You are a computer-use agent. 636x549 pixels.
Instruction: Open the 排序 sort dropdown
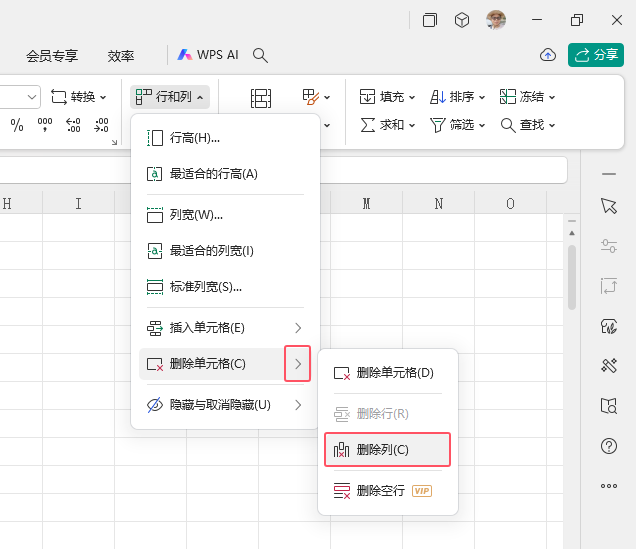pyautogui.click(x=457, y=97)
